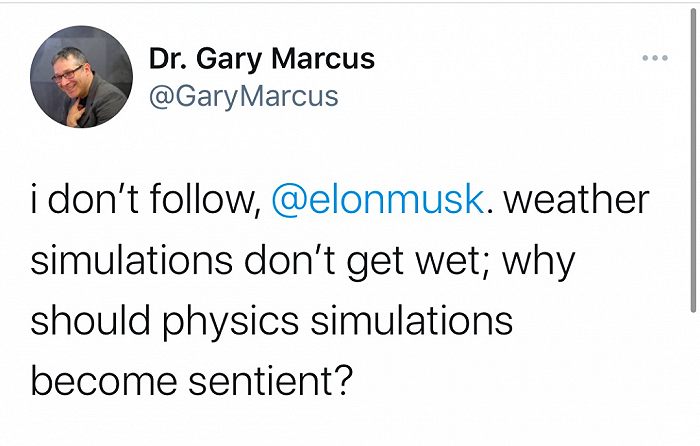Click the word "Marcus" in the display name
Image resolution: width=700 pixels, height=446 pixels.
pyautogui.click(x=323, y=58)
